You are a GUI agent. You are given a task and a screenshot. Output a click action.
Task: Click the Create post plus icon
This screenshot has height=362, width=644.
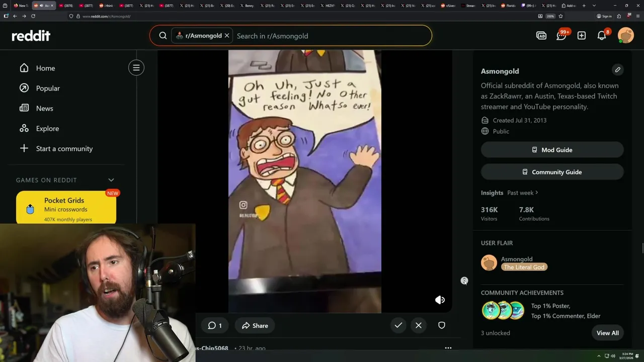click(582, 36)
